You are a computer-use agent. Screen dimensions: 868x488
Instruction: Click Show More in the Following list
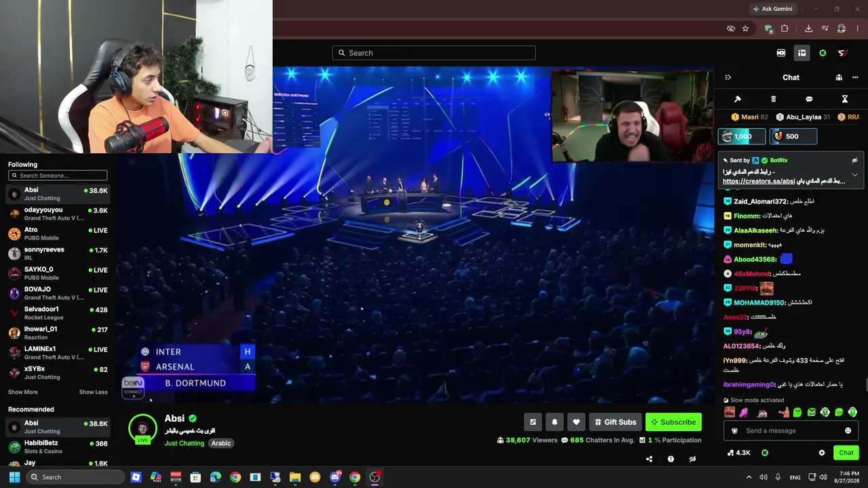pyautogui.click(x=23, y=392)
